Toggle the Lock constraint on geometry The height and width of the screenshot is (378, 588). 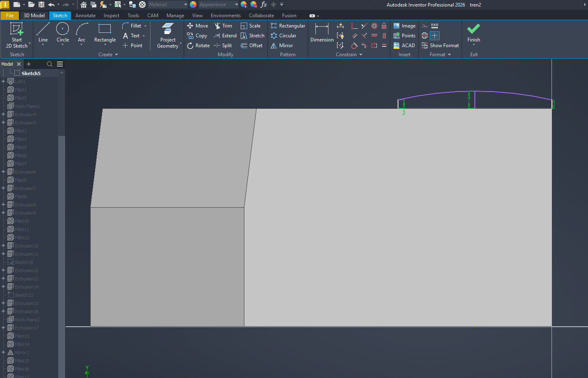384,25
